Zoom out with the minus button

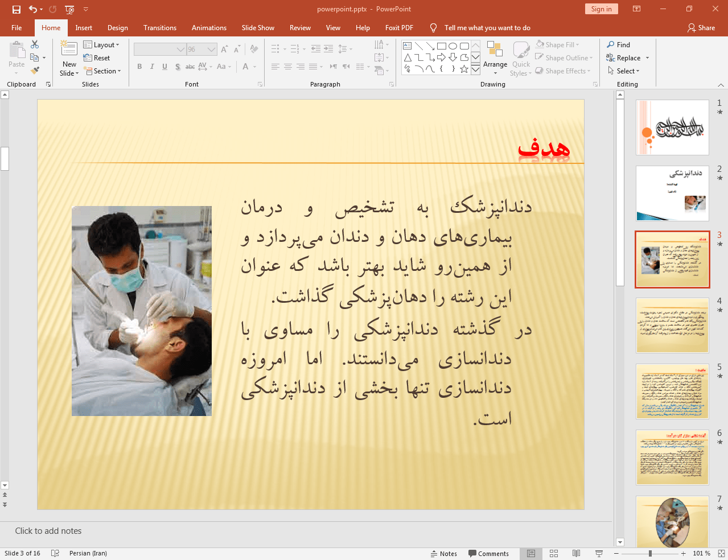coord(616,553)
